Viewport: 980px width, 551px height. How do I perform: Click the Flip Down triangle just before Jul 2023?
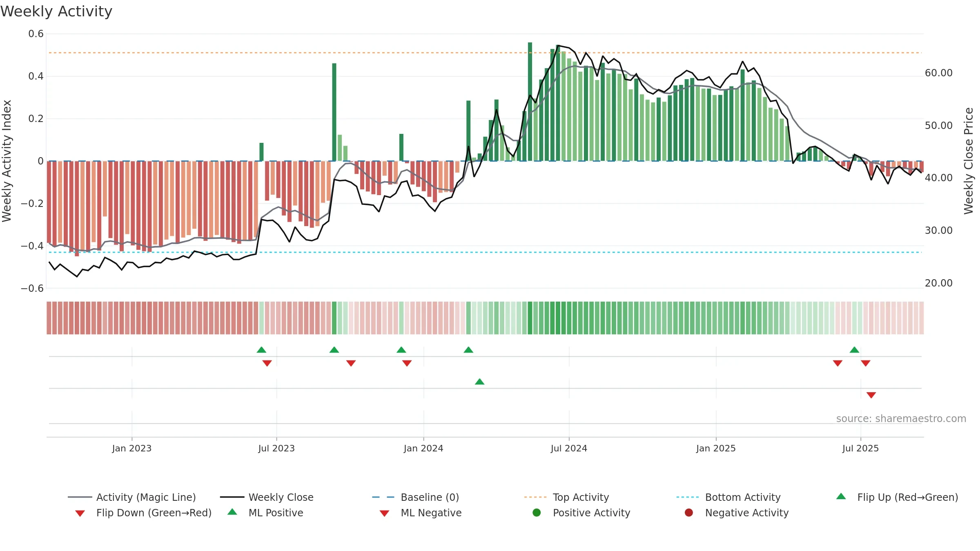point(267,363)
